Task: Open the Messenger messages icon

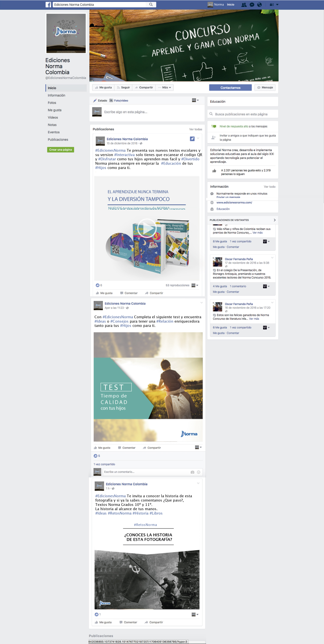Action: tap(252, 5)
